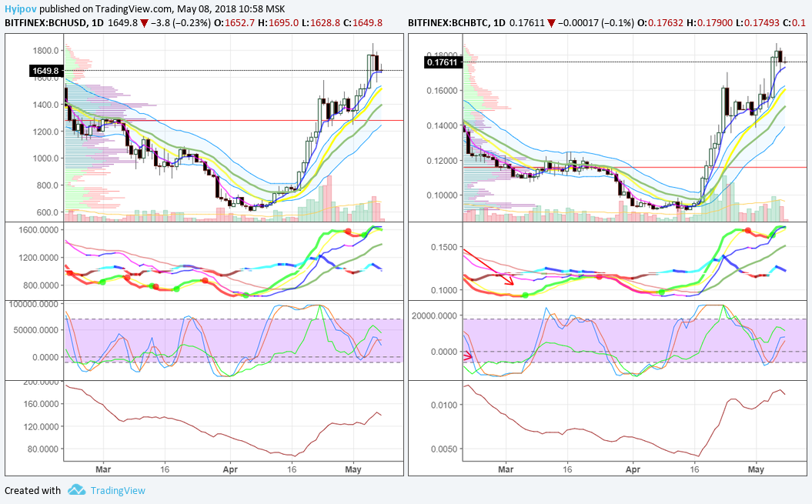Click the O:0.17632 open value
The width and height of the screenshot is (812, 504).
(x=660, y=23)
